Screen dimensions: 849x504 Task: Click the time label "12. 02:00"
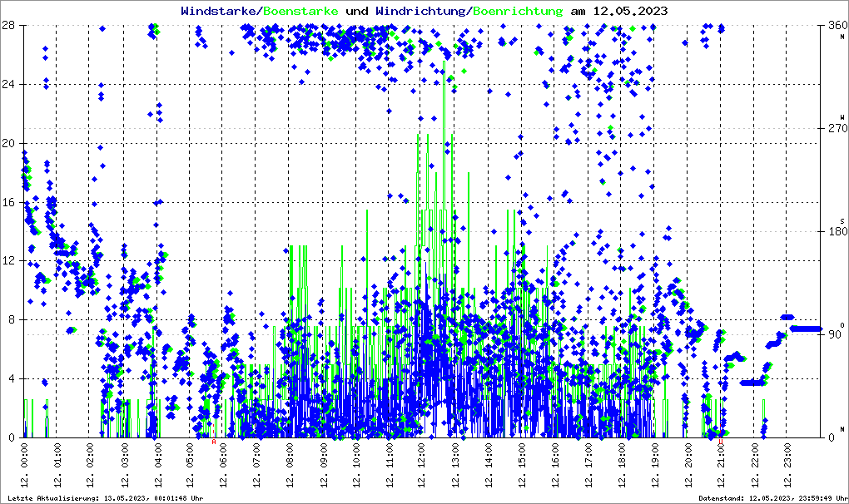click(x=90, y=465)
